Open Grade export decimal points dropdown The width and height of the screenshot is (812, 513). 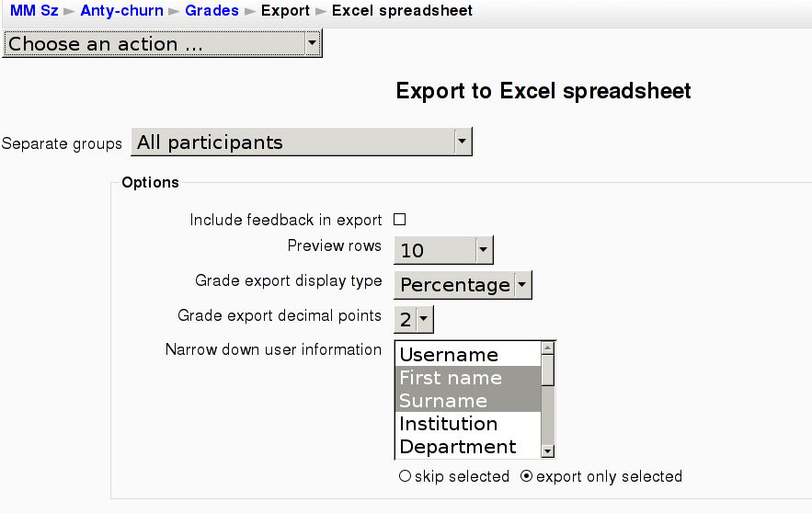tap(414, 319)
